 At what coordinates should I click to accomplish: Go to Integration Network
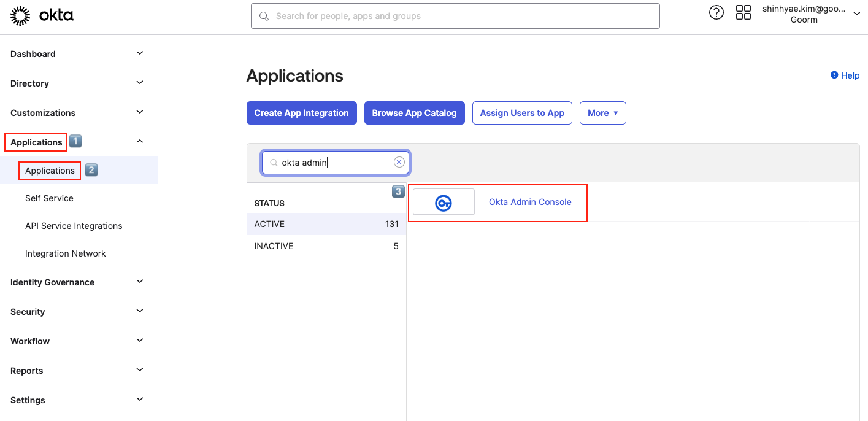(x=66, y=253)
